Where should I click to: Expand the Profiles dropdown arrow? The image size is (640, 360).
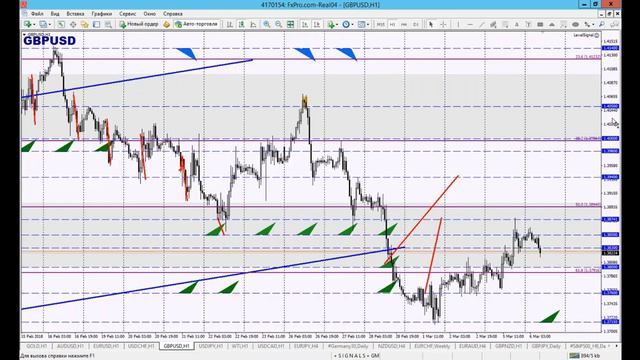(x=49, y=24)
